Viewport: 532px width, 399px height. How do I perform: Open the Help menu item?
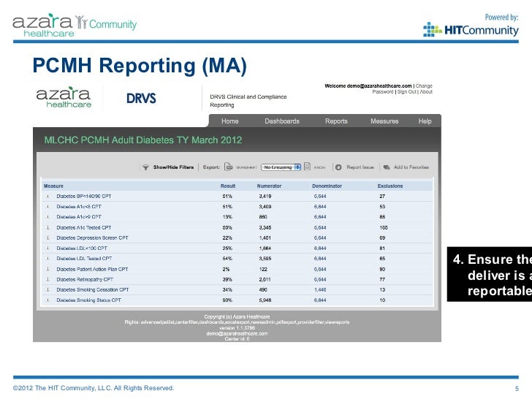[x=424, y=121]
